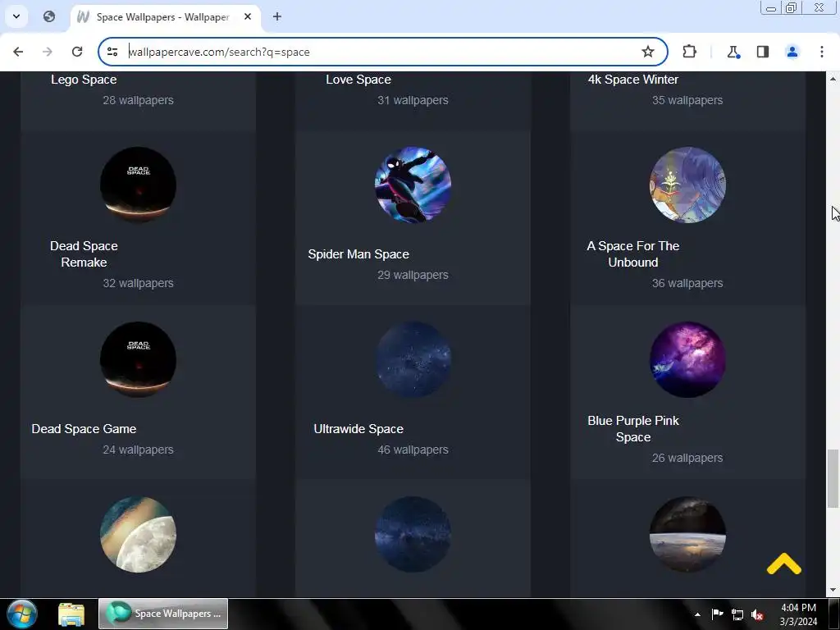The height and width of the screenshot is (630, 840).
Task: Open the 4k Space Winter link
Action: tap(633, 80)
